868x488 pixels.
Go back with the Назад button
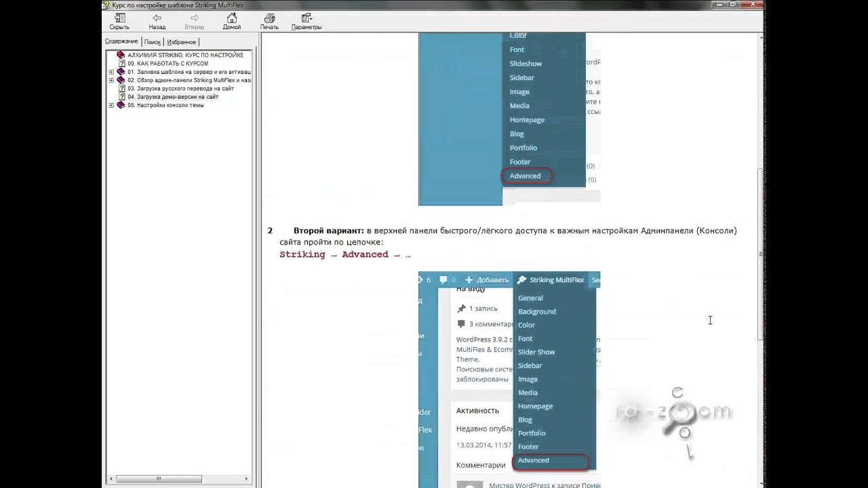[x=157, y=22]
